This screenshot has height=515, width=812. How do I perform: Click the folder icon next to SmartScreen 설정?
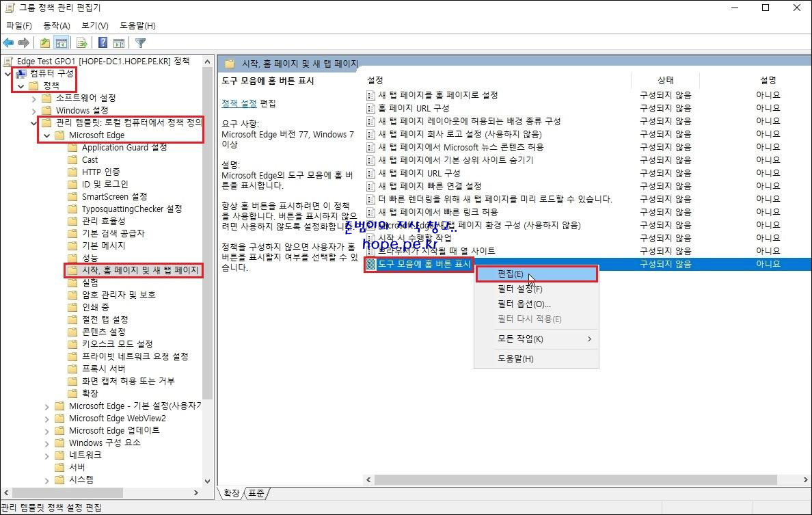(72, 196)
